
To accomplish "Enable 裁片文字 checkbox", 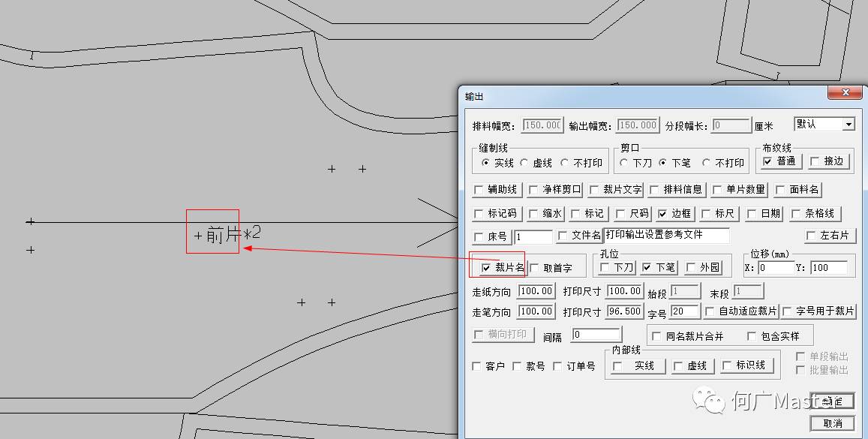I will point(594,190).
